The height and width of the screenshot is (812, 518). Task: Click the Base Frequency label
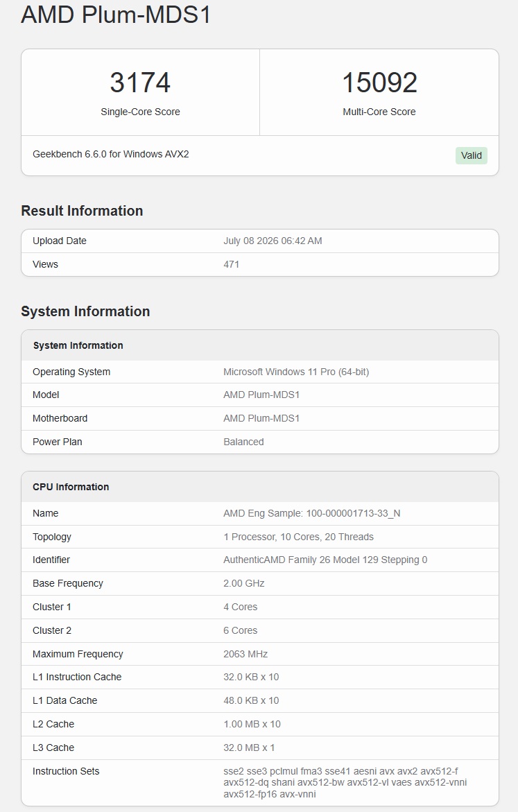68,584
